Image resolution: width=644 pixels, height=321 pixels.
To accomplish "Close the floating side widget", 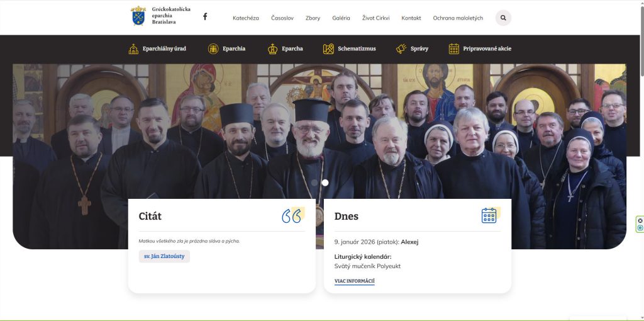I will [640, 220].
